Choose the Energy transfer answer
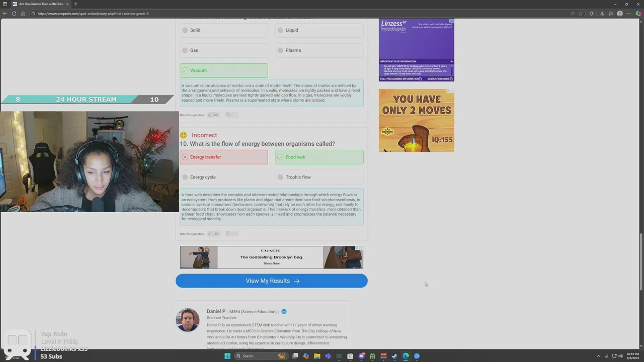The image size is (644, 362). click(224, 157)
